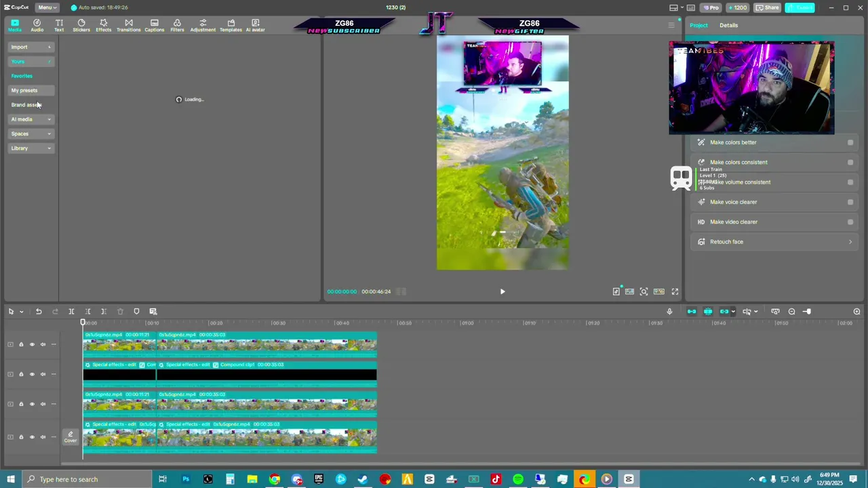Open the Templates tab
Viewport: 868px width, 488px height.
point(231,25)
